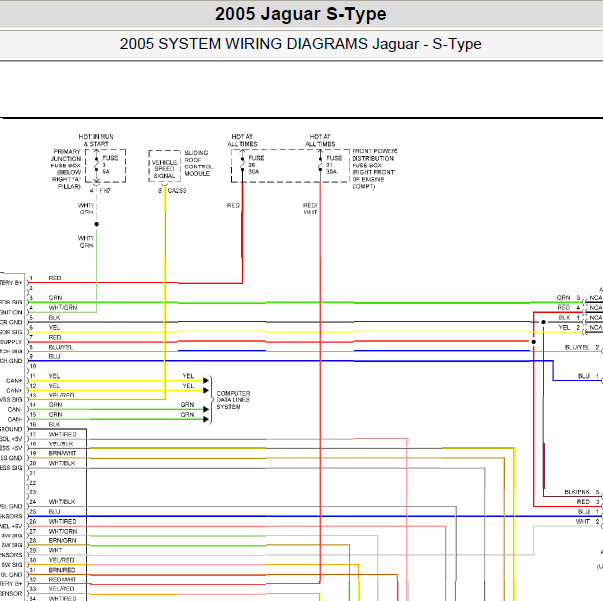Image resolution: width=603 pixels, height=601 pixels.
Task: Select the pin 8 'BLU/YEL' wire label
Action: pyautogui.click(x=61, y=347)
